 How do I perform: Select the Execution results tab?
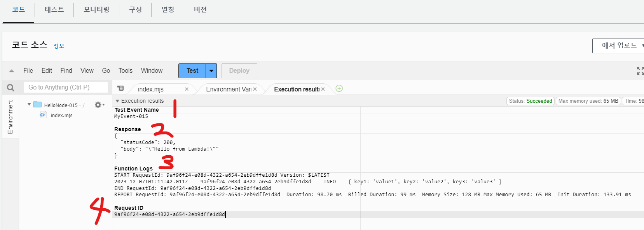(x=297, y=89)
